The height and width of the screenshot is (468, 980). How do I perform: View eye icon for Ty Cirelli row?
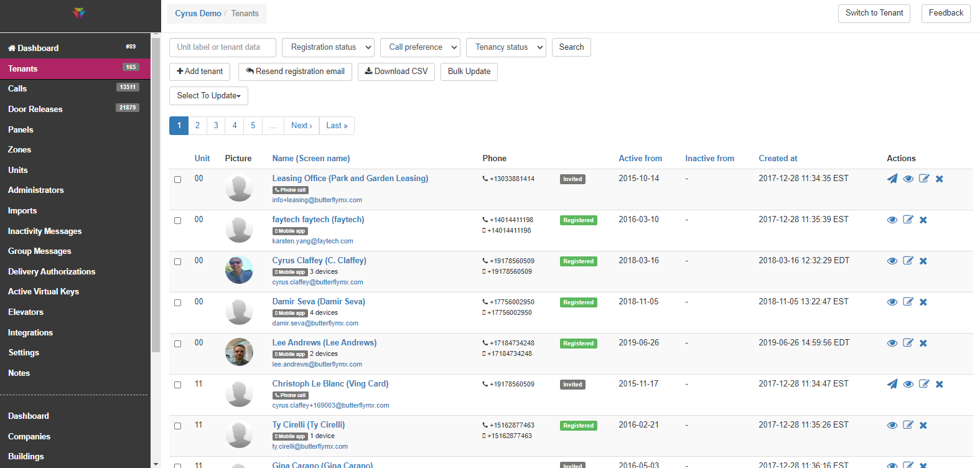(x=892, y=426)
